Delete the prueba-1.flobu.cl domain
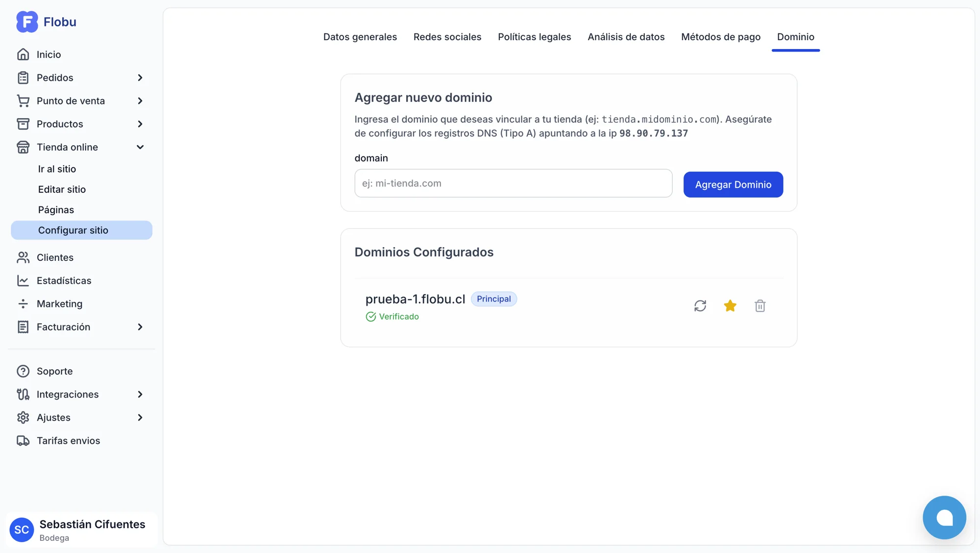The image size is (980, 553). point(760,305)
